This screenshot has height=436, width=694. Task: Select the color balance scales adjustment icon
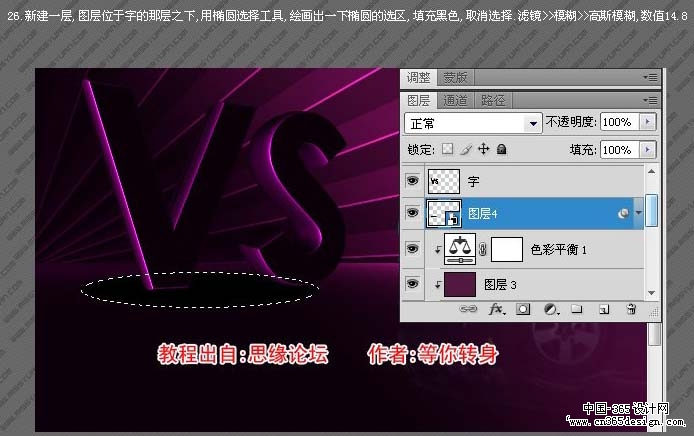click(460, 250)
